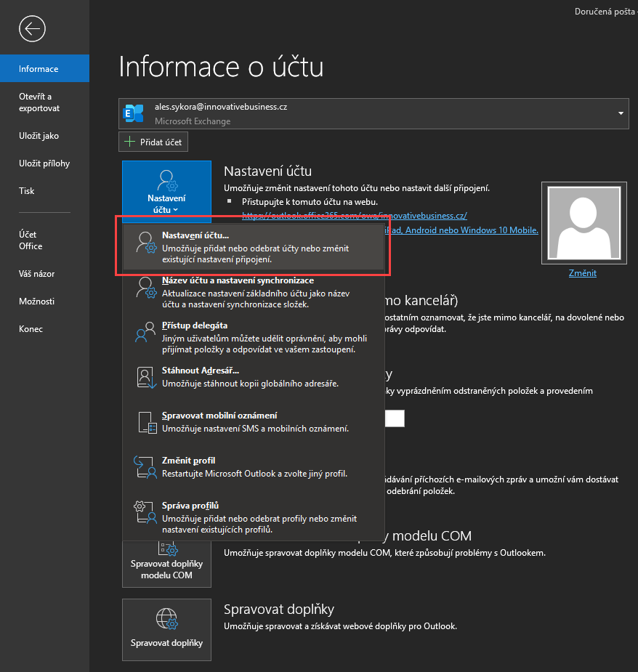
Task: Click the Nastavení účtu section heading
Action: (x=268, y=171)
